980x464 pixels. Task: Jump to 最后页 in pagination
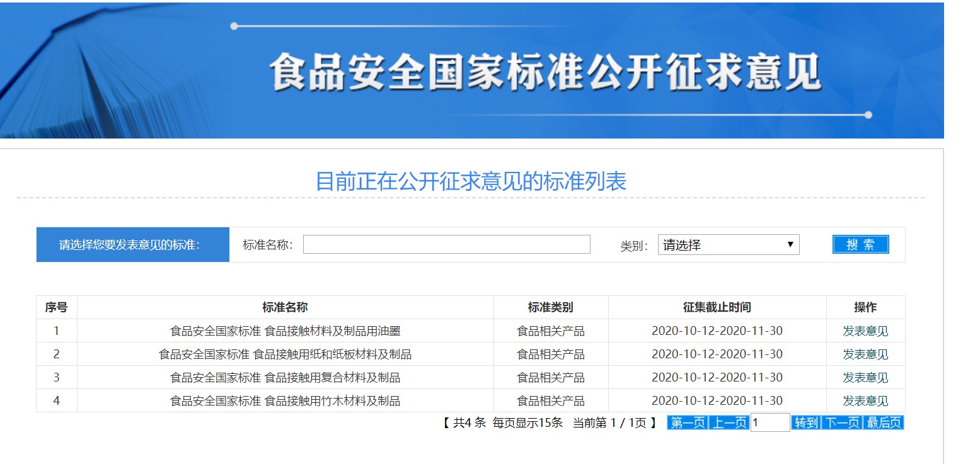884,423
